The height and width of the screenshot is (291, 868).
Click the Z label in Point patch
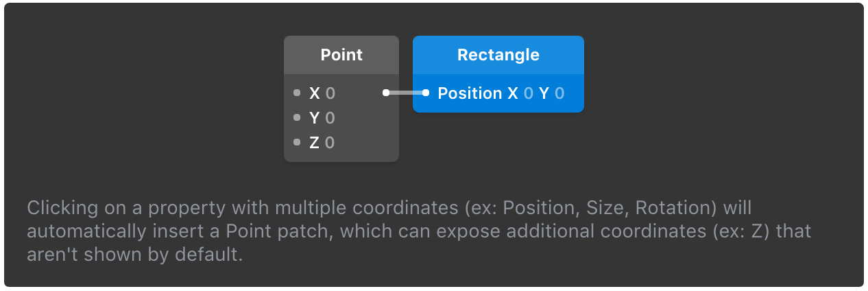[315, 143]
